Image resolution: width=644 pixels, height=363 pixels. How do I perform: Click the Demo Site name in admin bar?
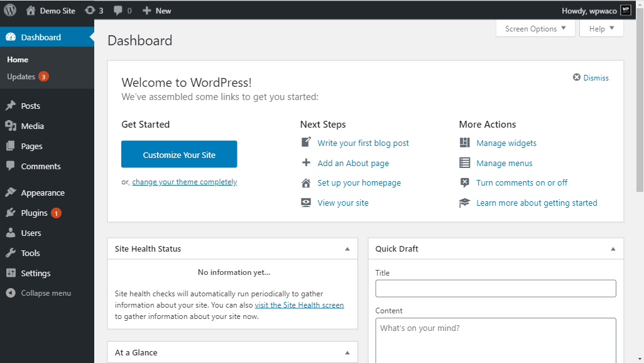coord(58,11)
